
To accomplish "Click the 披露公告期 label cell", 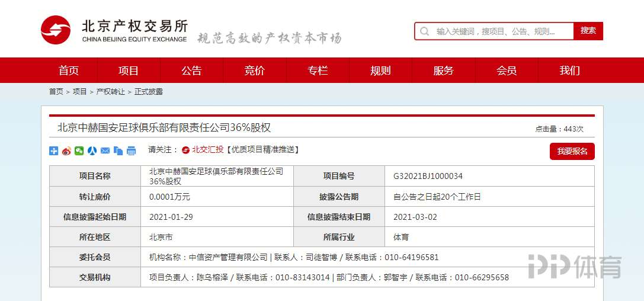I will click(x=339, y=197).
